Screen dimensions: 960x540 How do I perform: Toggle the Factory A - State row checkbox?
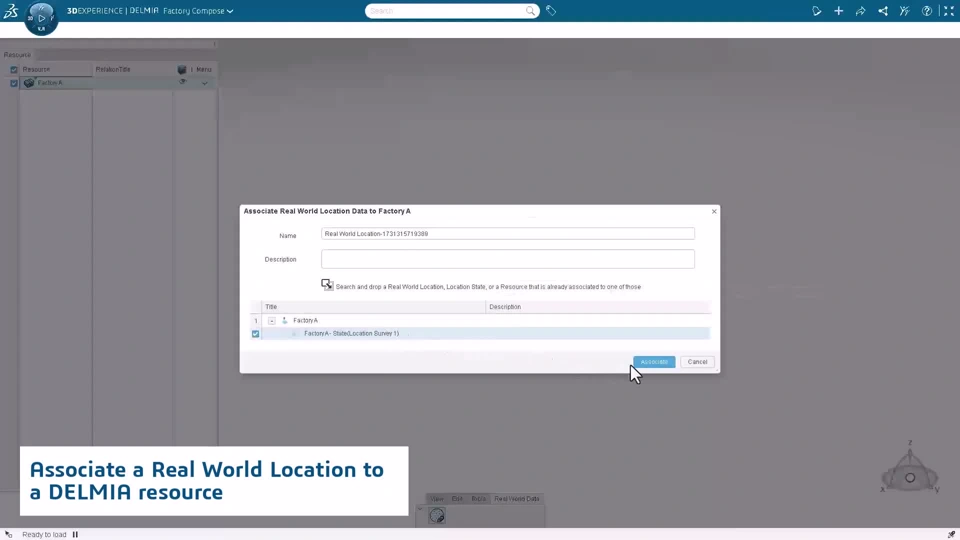(255, 334)
